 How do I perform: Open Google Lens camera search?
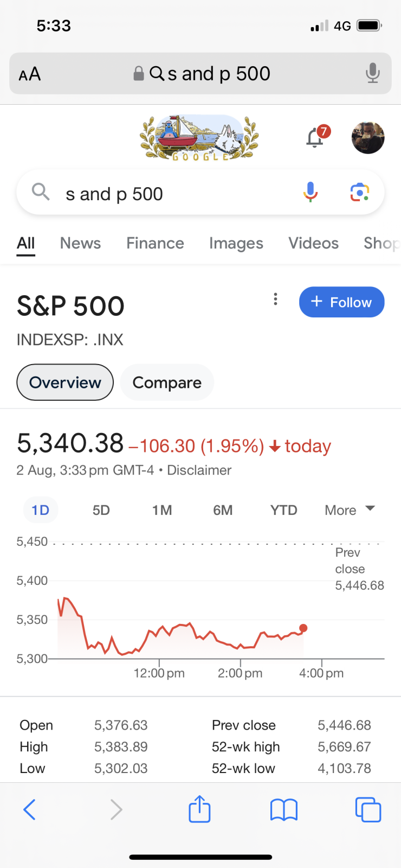coord(360,192)
